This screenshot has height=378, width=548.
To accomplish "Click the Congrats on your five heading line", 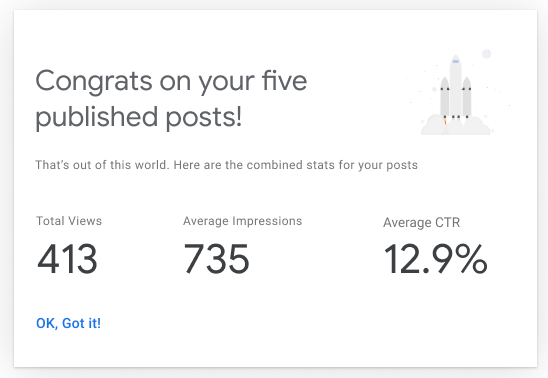I will 171,82.
